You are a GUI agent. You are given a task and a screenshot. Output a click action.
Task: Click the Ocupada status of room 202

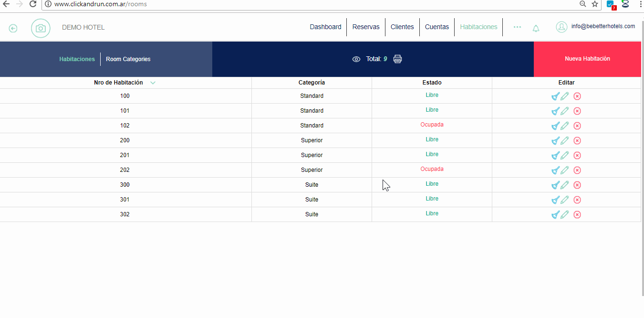[432, 169]
